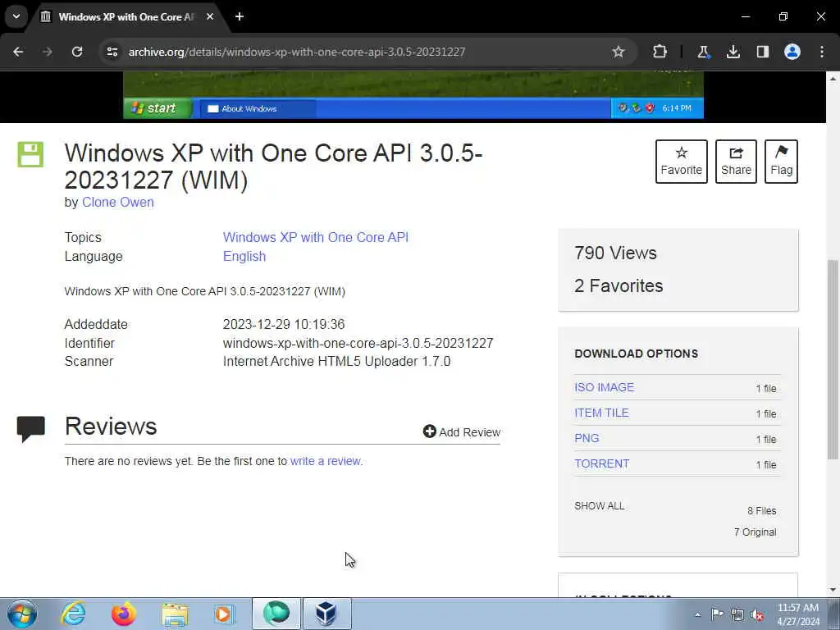Click the Addeddate value 2023-12-29 10:19:36
This screenshot has width=840, height=630.
click(x=284, y=324)
